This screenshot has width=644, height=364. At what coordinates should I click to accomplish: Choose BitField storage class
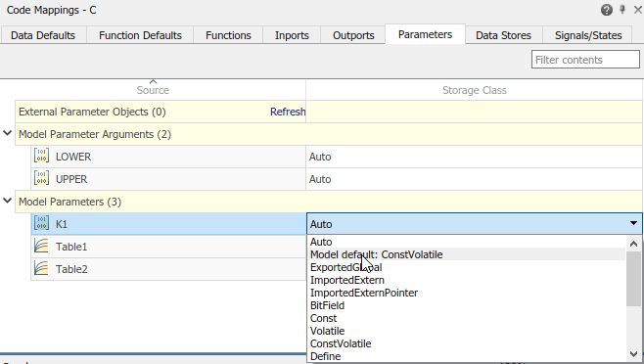coord(468,305)
